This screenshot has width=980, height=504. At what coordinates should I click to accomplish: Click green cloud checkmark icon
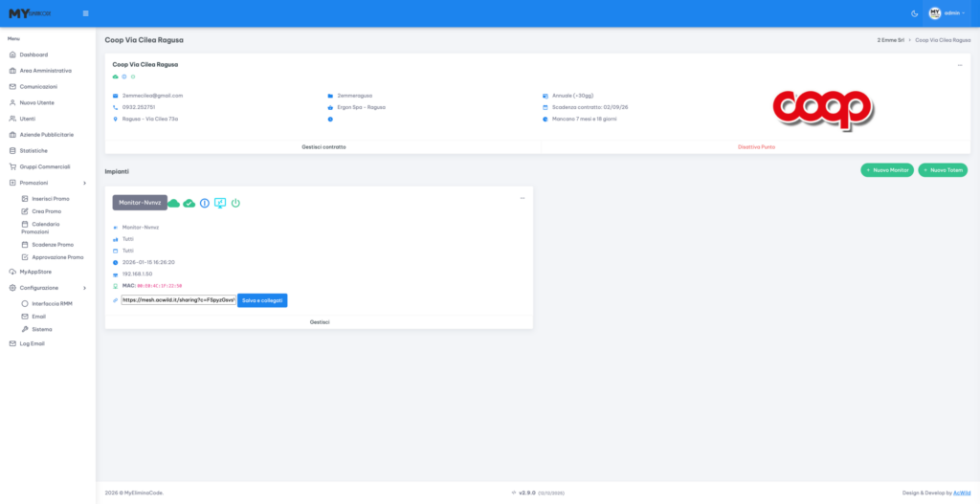coord(189,203)
